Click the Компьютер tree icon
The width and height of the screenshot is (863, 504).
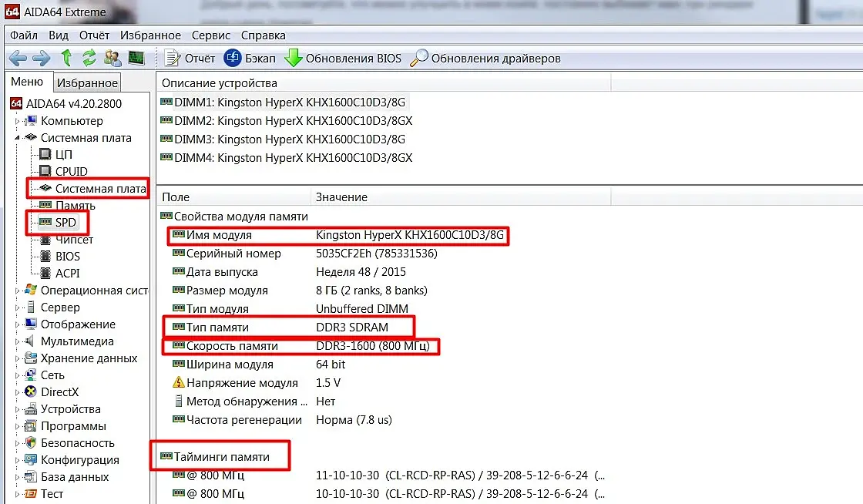[x=30, y=120]
